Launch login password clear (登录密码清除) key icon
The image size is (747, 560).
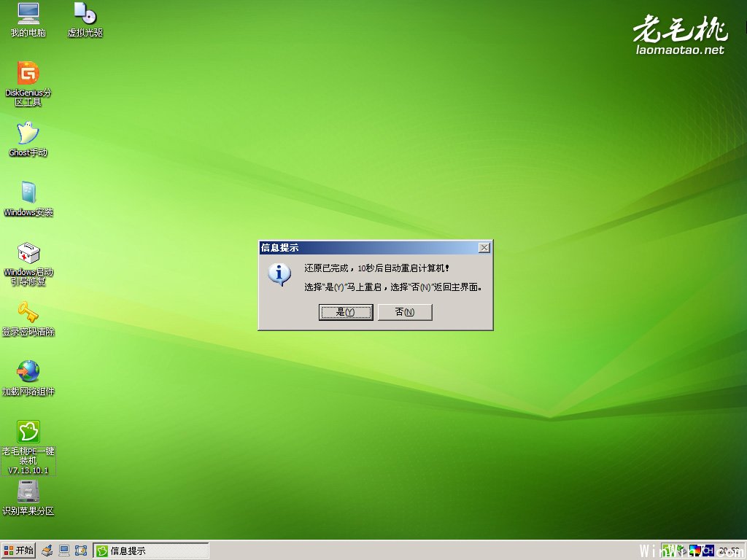click(x=28, y=313)
